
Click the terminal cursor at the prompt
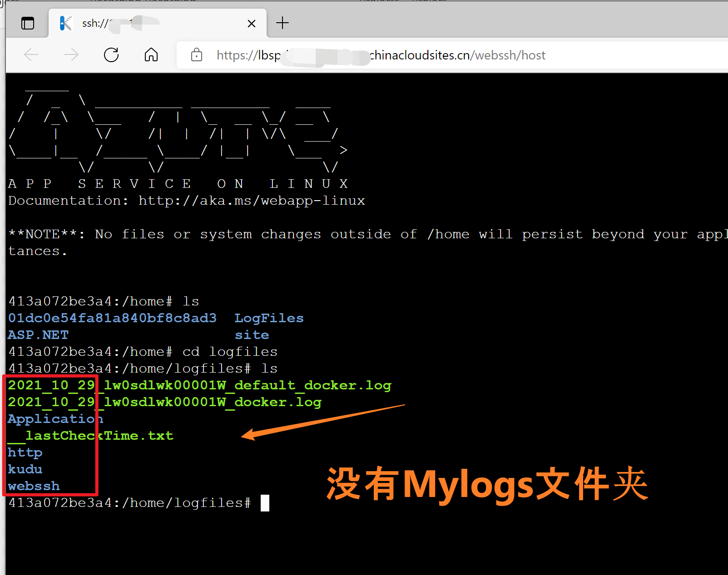[x=265, y=503]
